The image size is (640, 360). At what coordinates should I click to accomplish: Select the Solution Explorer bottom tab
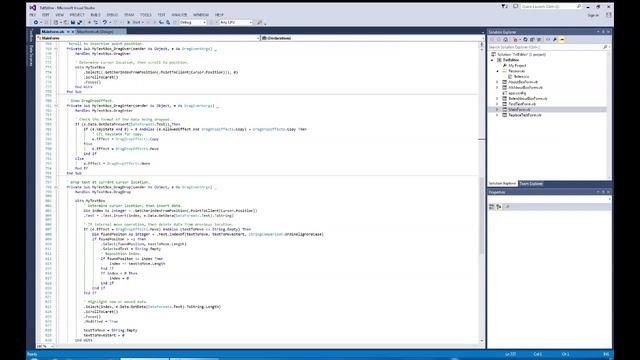click(502, 184)
